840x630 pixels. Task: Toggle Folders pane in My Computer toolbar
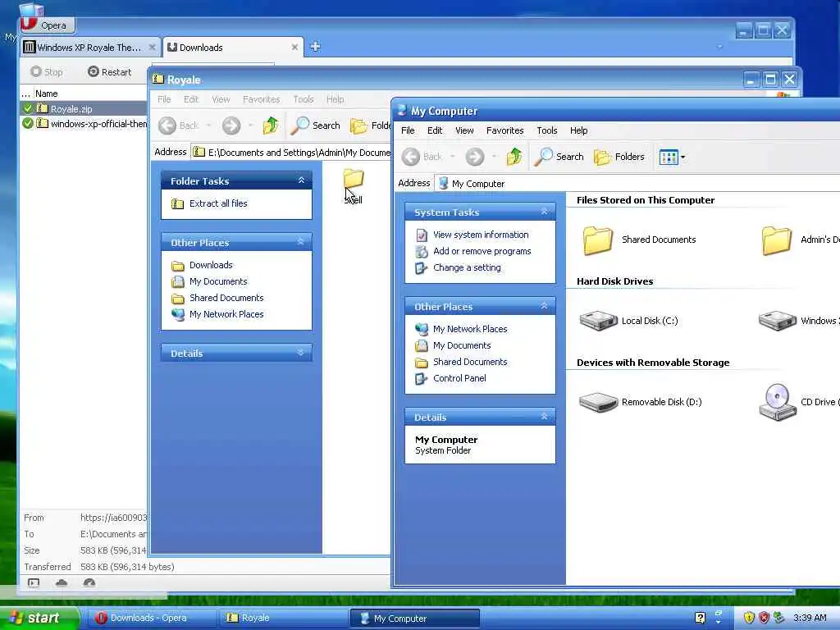pyautogui.click(x=619, y=157)
